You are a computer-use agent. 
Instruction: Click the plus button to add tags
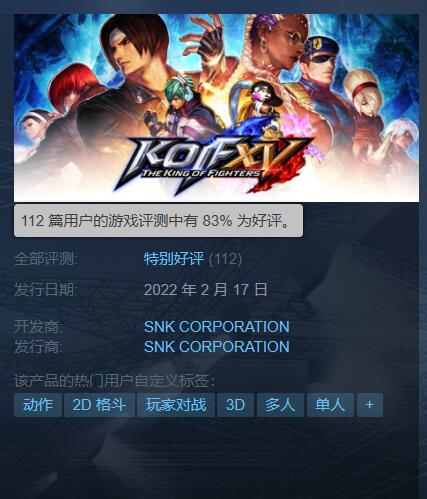370,405
